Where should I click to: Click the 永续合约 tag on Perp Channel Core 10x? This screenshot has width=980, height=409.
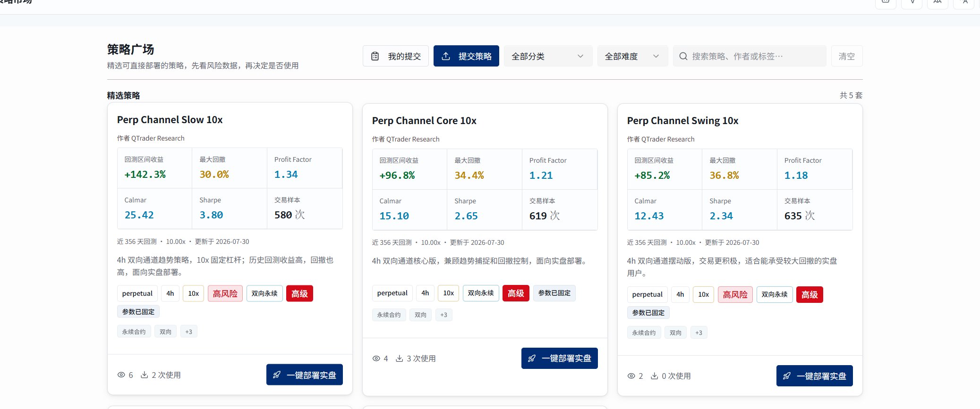click(x=389, y=315)
